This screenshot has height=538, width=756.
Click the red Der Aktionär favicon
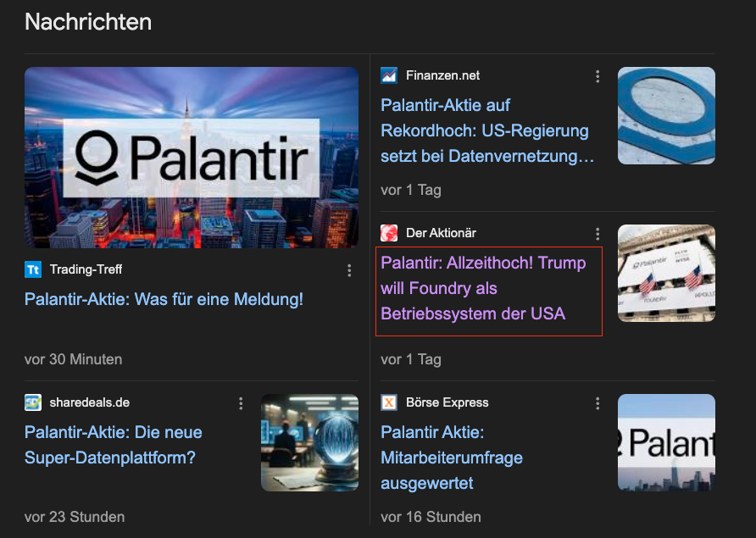[x=389, y=233]
